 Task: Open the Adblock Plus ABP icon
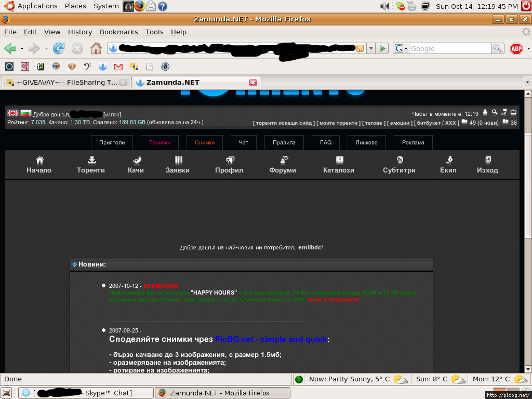click(516, 48)
